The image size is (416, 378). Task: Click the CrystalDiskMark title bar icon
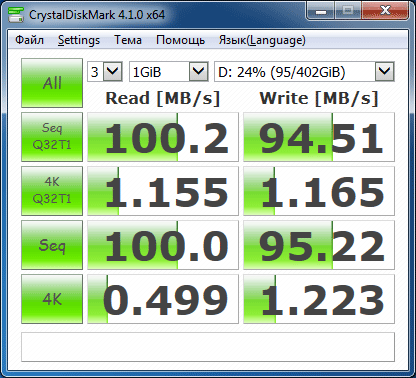(x=15, y=14)
